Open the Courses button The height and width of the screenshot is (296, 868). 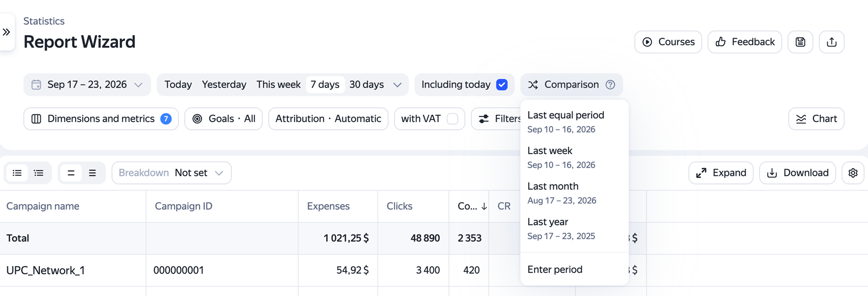(668, 42)
